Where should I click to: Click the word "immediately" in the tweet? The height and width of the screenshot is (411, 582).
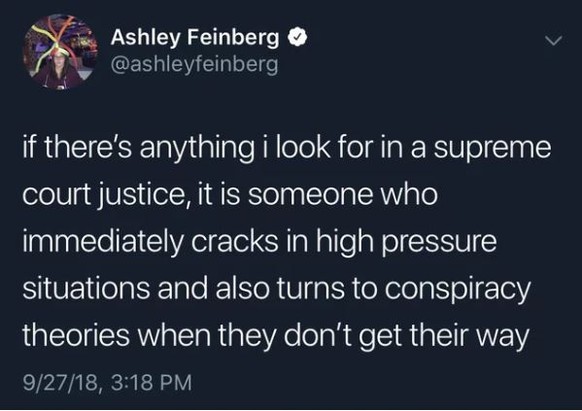point(104,242)
